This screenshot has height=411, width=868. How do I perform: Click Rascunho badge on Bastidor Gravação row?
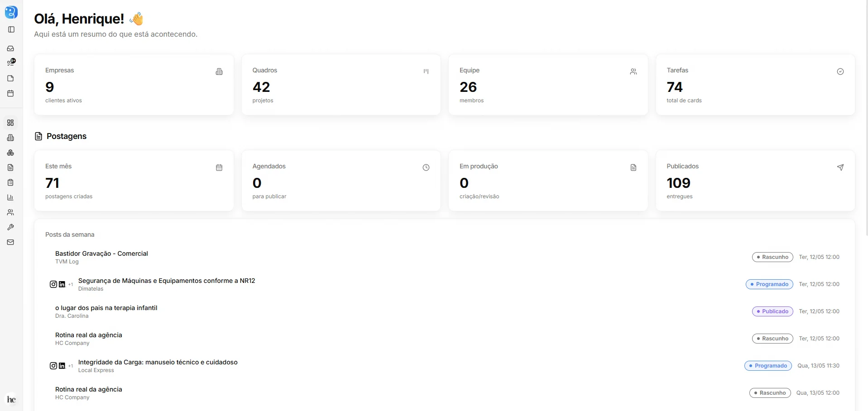pos(772,257)
